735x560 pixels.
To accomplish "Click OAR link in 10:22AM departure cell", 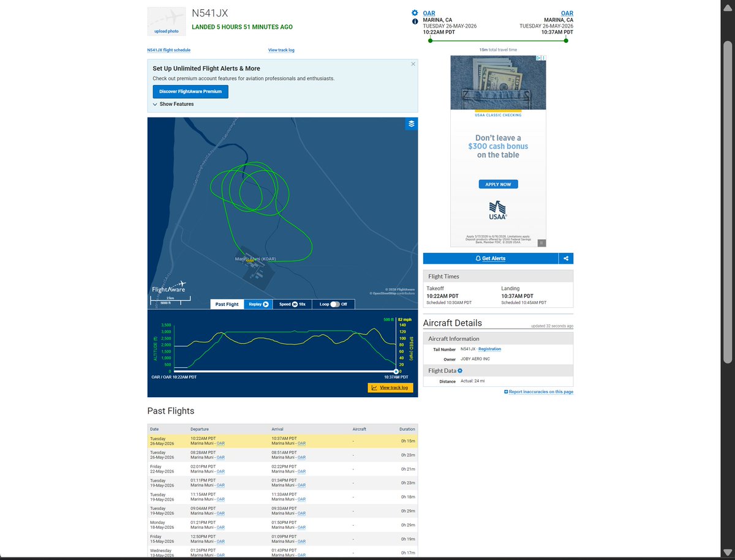I will [x=221, y=444].
